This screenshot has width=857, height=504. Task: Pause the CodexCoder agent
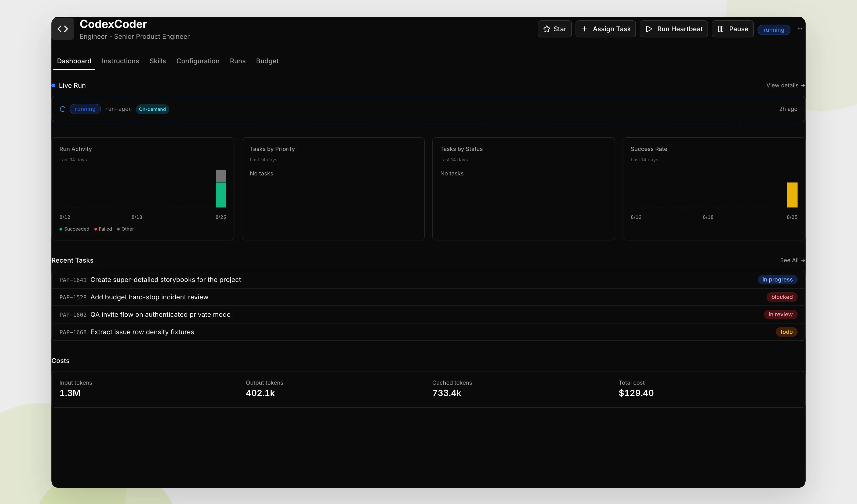click(x=732, y=29)
